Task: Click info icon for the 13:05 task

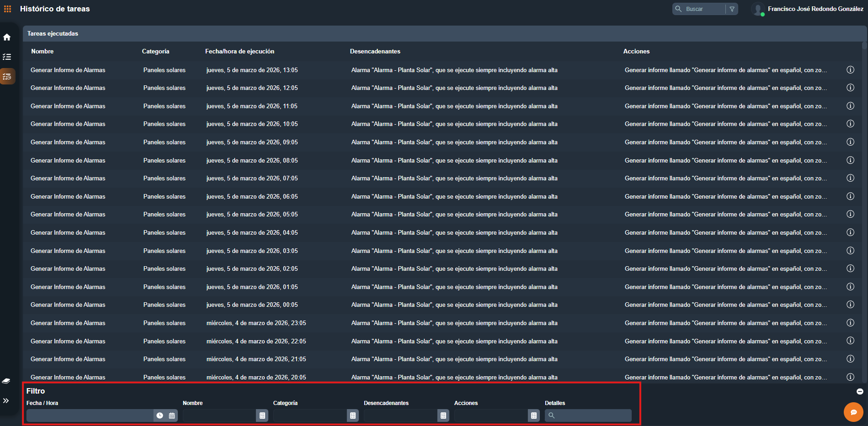Action: (850, 70)
